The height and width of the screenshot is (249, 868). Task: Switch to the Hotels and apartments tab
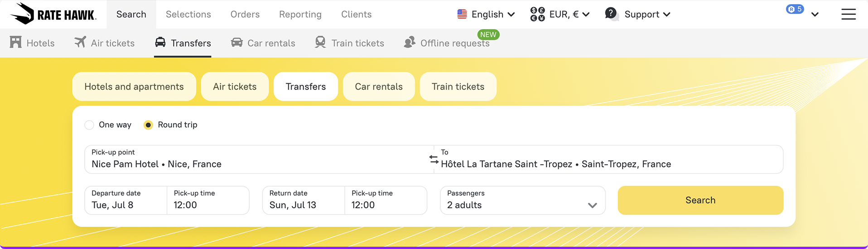134,86
